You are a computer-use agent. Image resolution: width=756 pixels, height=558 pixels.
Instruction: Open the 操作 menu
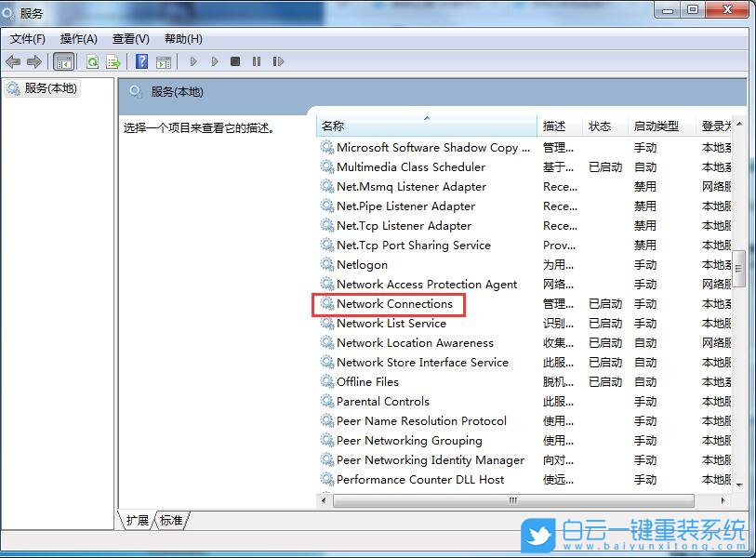[x=77, y=39]
